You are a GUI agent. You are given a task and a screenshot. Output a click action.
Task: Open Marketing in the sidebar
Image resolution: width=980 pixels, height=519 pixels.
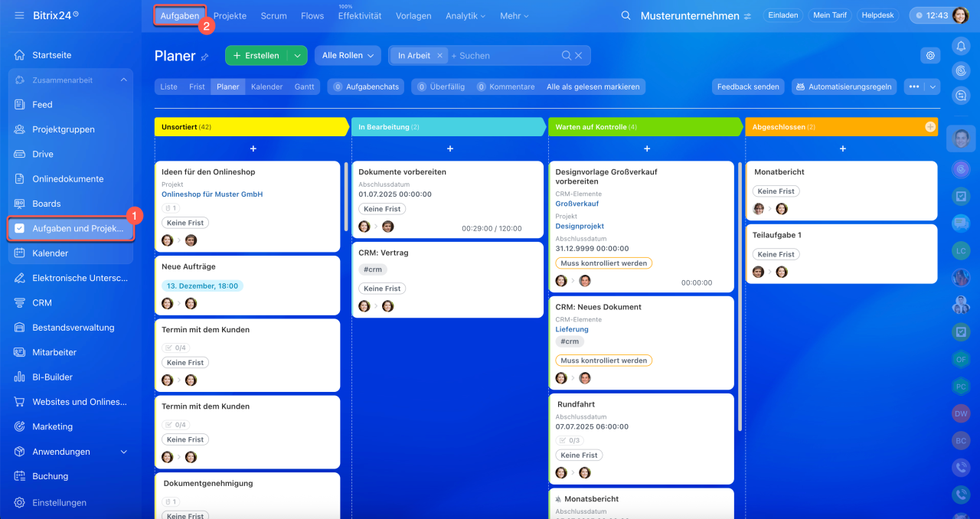click(x=70, y=426)
